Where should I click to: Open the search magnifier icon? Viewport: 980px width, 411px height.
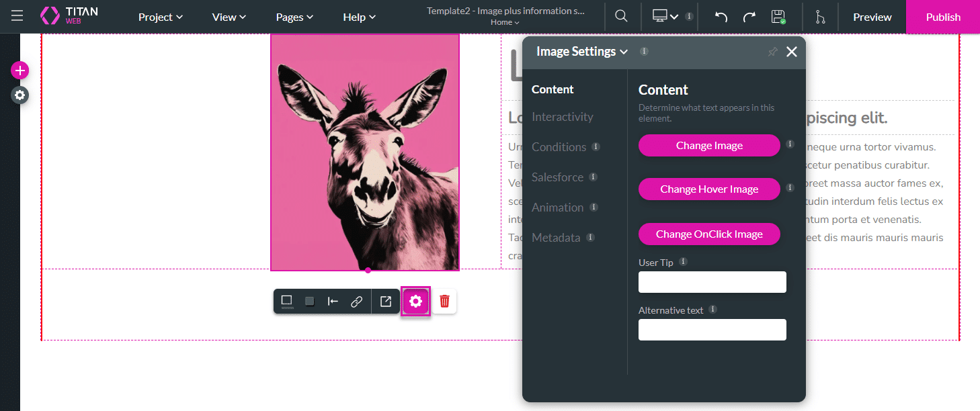click(621, 16)
